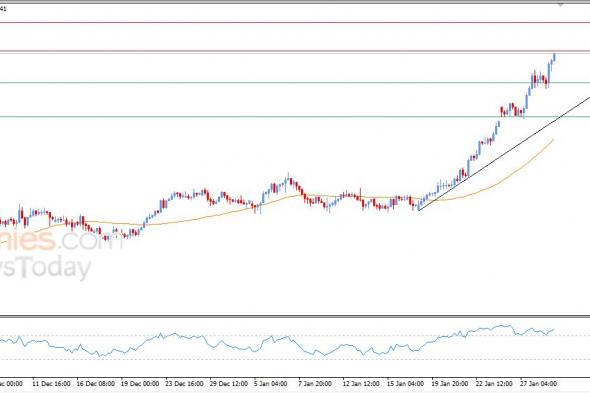
Task: Click the blue RSI indicator line
Action: [x=277, y=340]
